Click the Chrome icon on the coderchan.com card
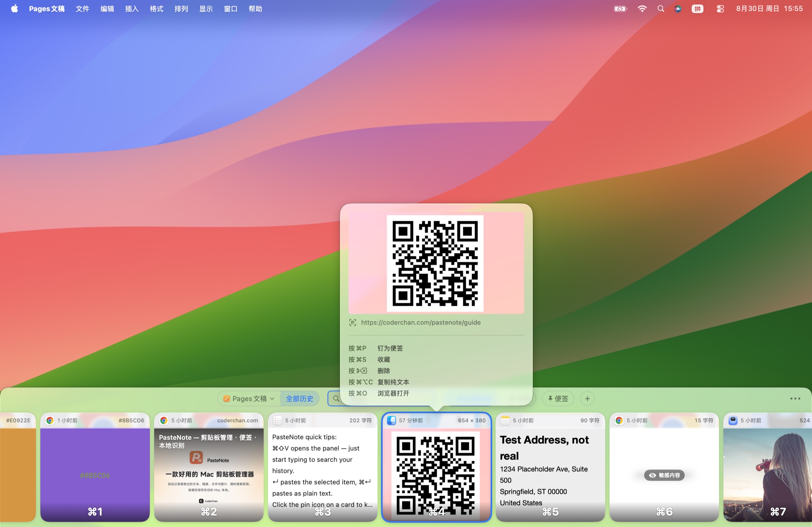The image size is (812, 527). (164, 420)
